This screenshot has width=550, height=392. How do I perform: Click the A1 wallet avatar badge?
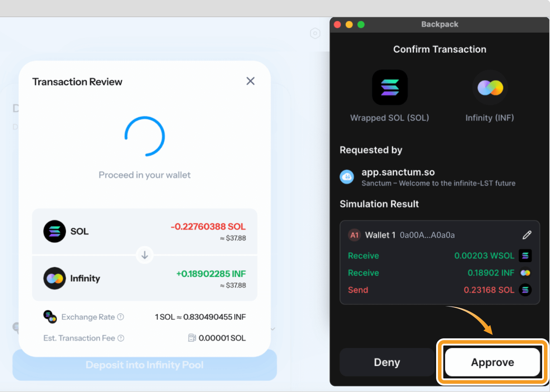coord(354,235)
